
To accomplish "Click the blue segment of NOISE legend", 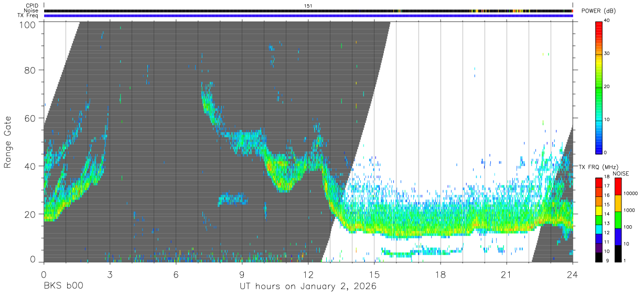I will click(x=618, y=237).
